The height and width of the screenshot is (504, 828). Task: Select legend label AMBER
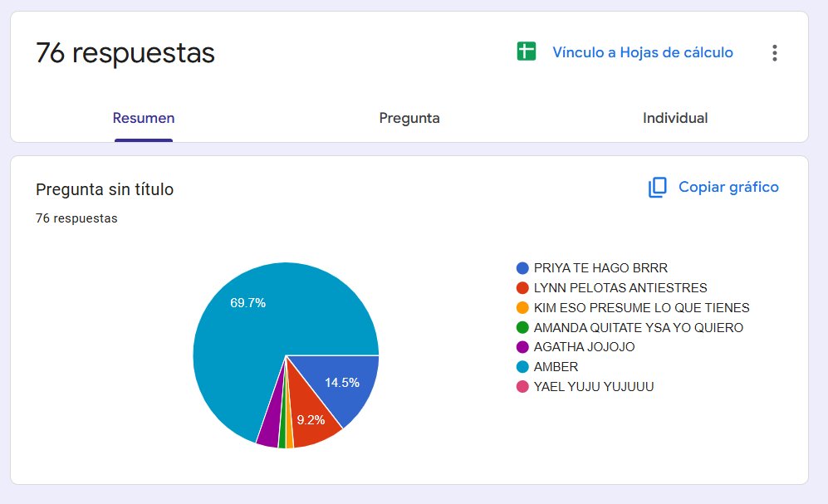[556, 367]
